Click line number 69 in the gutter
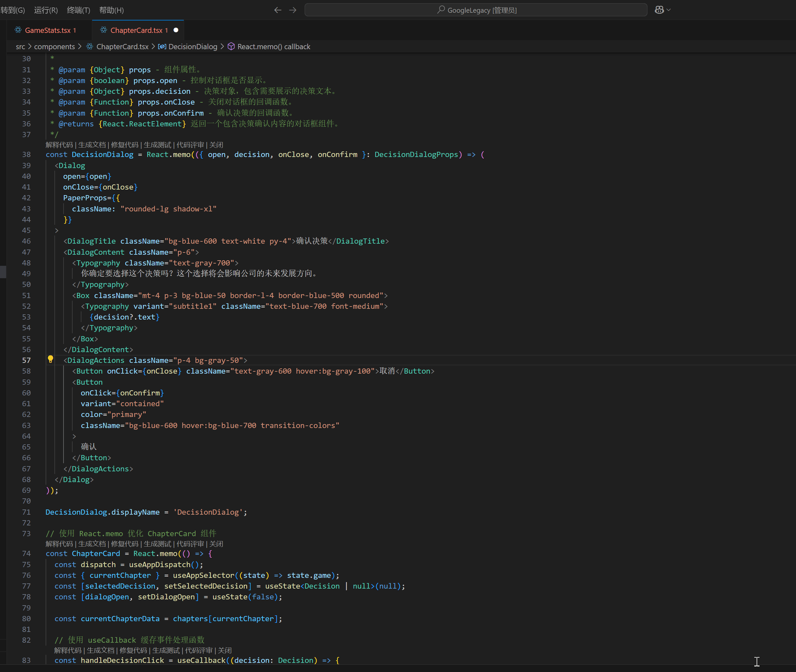This screenshot has width=796, height=672. (x=26, y=490)
